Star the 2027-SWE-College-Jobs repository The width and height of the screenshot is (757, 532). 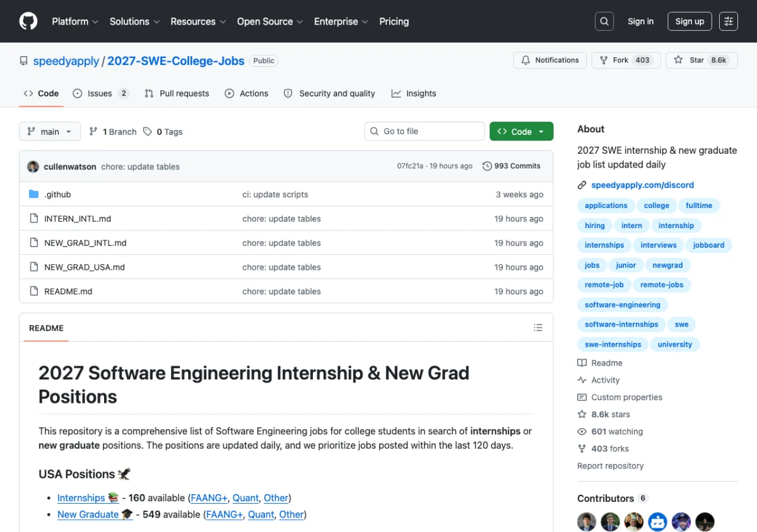701,61
